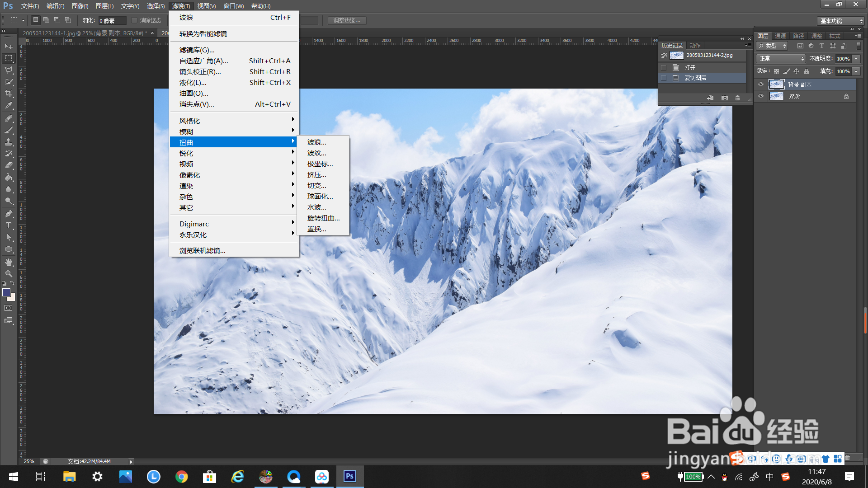Open the 不透明度 opacity dropdown arrow
The height and width of the screenshot is (488, 868).
pyautogui.click(x=856, y=59)
